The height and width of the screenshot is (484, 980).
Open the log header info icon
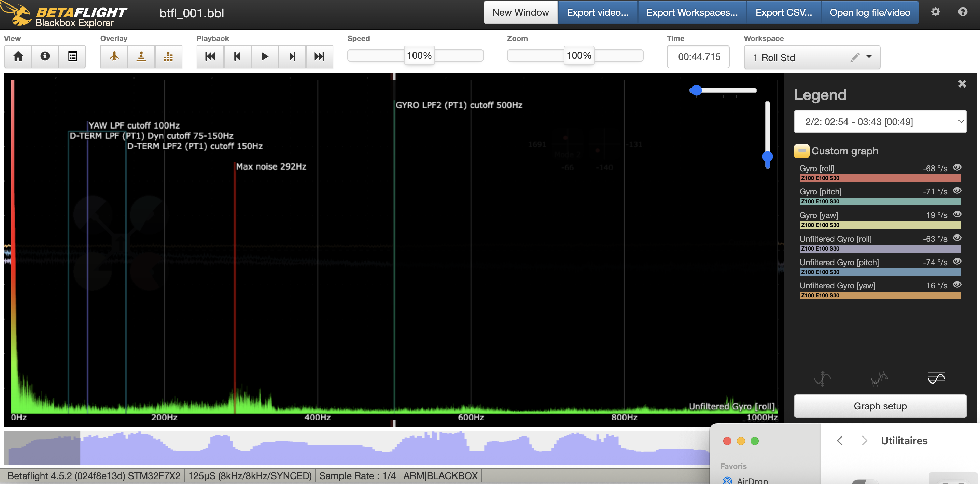point(45,57)
